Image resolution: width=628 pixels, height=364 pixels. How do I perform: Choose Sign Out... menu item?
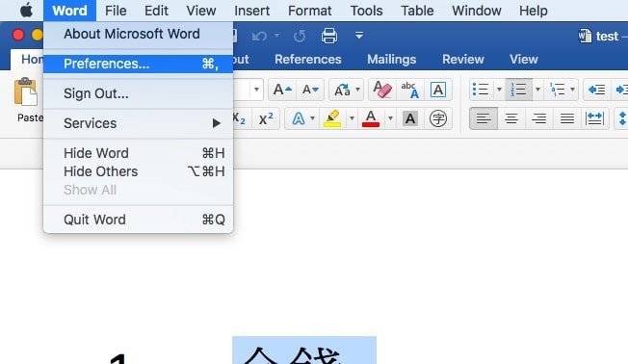pos(138,93)
